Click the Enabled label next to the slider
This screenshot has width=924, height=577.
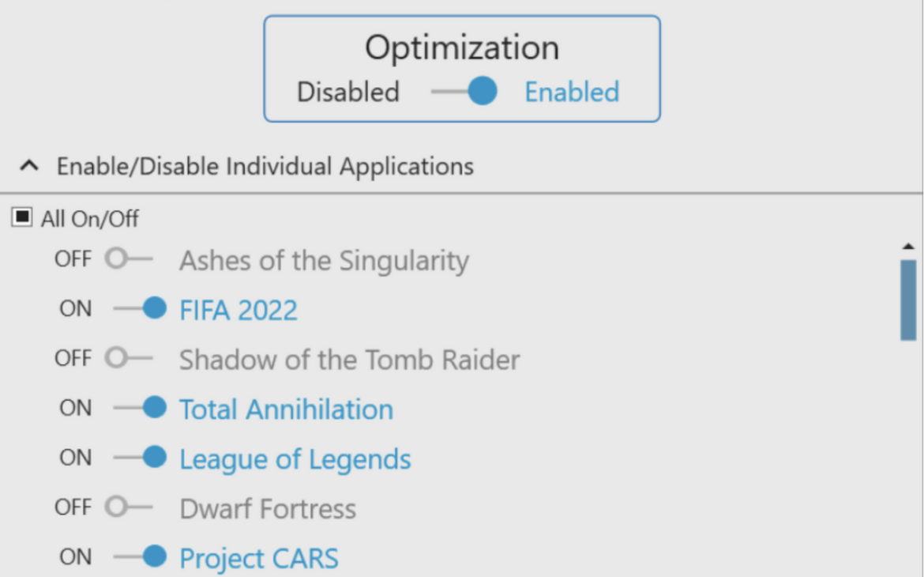[572, 92]
